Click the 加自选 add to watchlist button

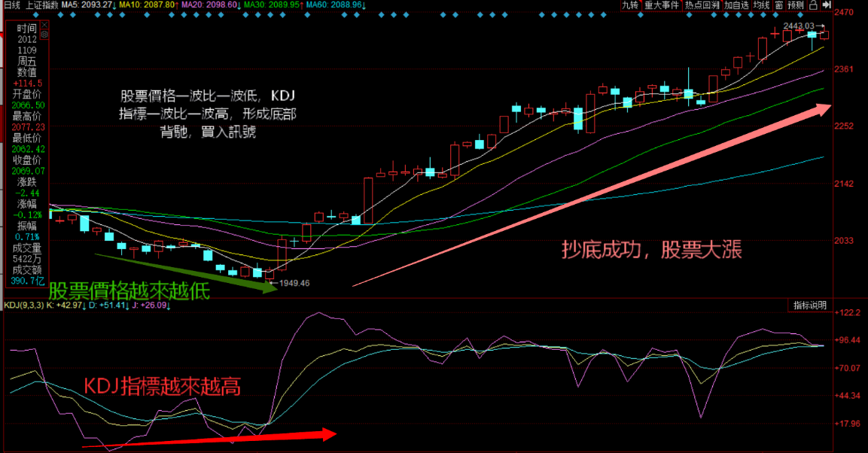tap(737, 5)
